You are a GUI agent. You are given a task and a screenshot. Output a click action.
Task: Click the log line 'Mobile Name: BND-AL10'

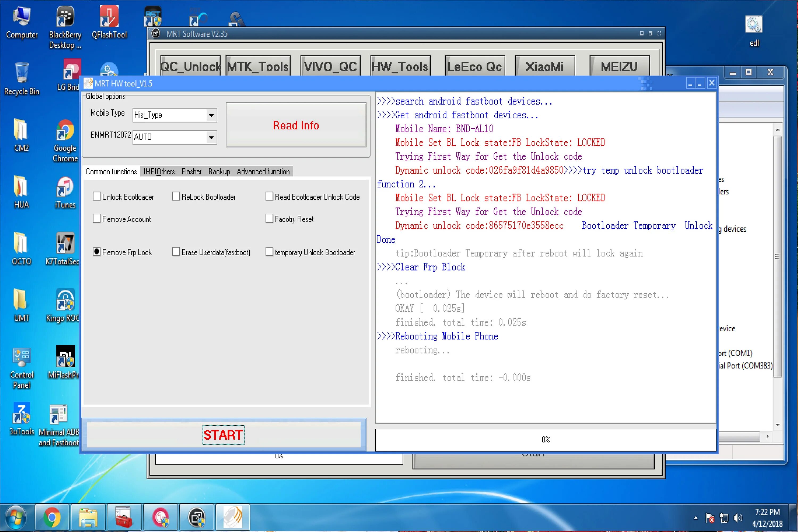point(444,128)
